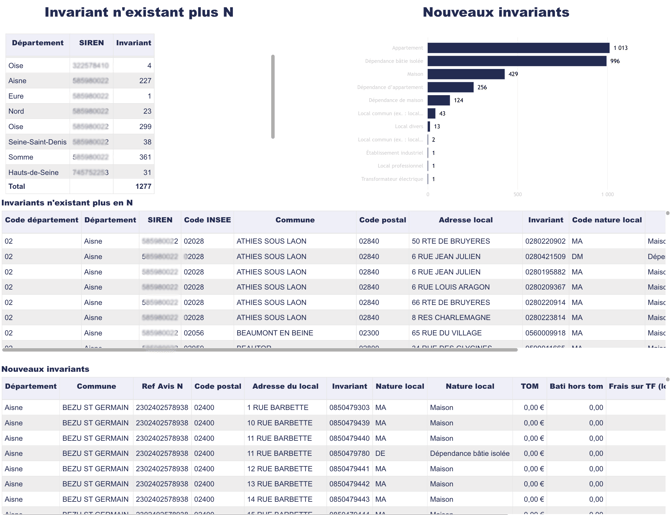Click the Invariant header in summary table

tap(134, 43)
